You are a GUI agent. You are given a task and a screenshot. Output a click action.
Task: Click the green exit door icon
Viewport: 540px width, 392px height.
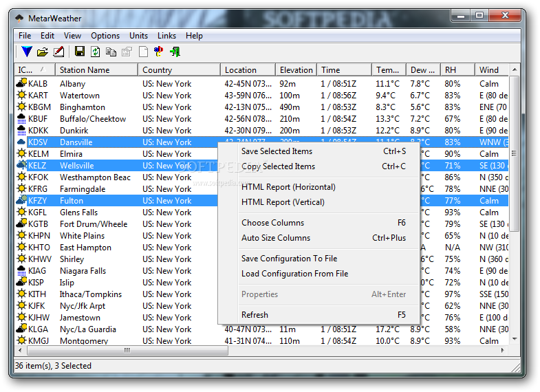(175, 52)
